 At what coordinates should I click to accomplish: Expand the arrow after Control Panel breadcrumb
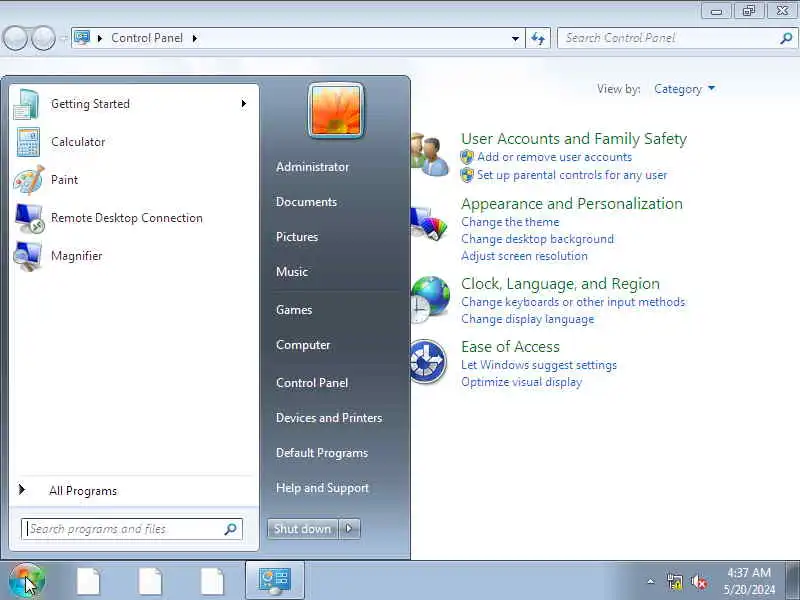(x=195, y=38)
